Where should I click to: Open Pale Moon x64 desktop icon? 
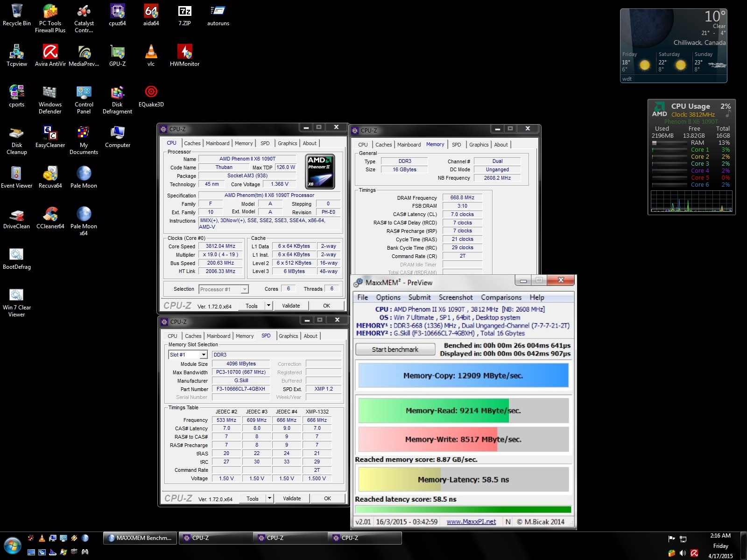coord(84,221)
